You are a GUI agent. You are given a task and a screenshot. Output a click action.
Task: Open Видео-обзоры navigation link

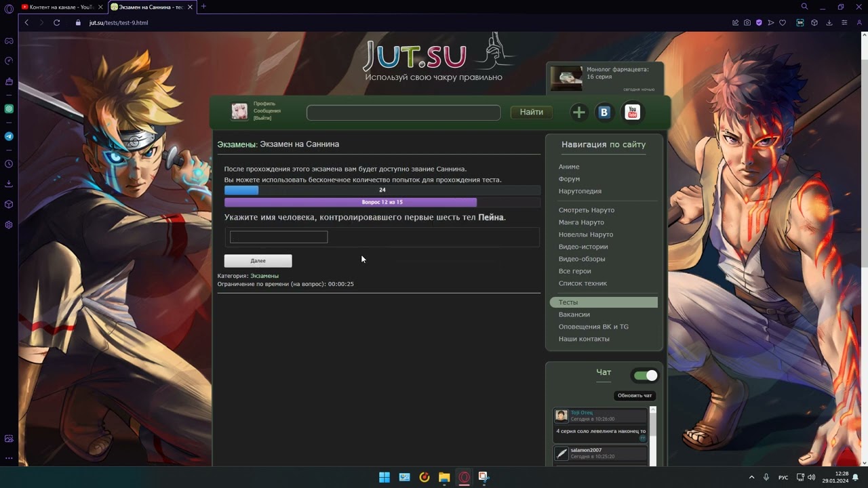[x=582, y=259]
